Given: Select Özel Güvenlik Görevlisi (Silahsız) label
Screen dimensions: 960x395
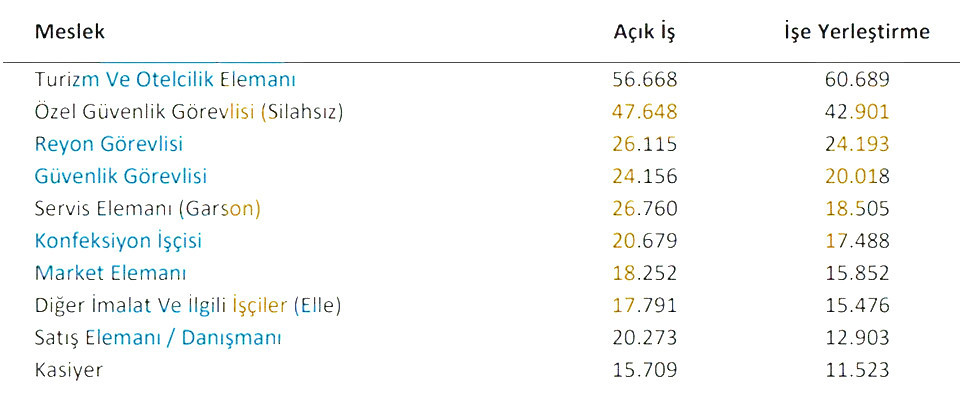Looking at the screenshot, I should click(x=189, y=112).
